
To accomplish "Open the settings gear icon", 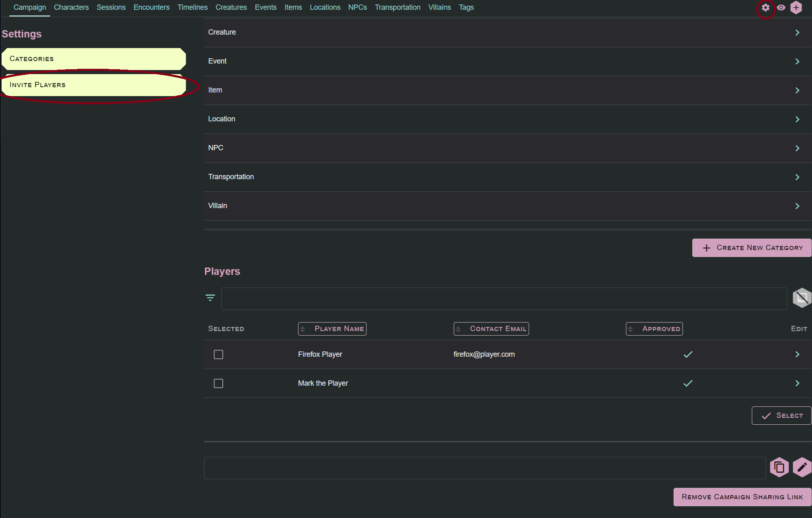I will 766,7.
